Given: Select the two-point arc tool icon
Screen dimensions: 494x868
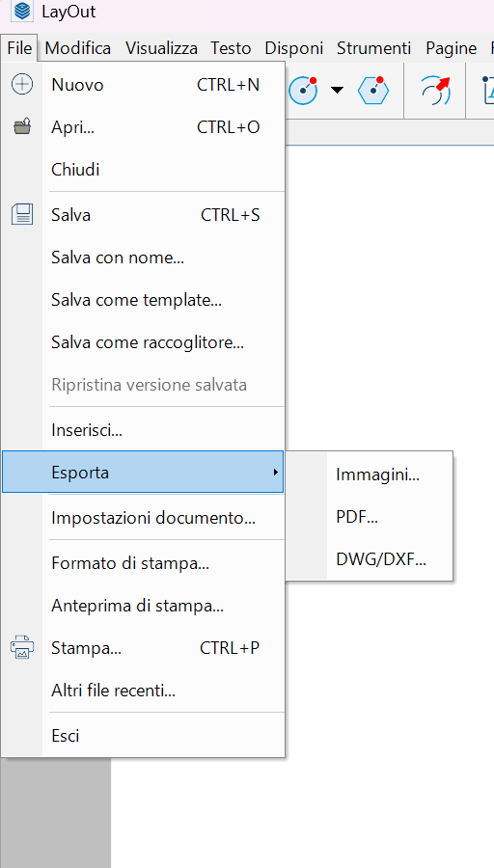Looking at the screenshot, I should (304, 90).
